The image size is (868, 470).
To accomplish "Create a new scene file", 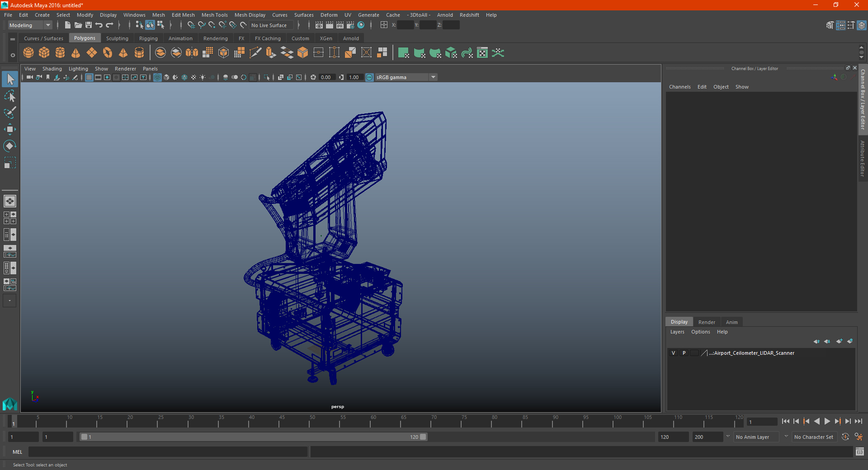I will (67, 25).
